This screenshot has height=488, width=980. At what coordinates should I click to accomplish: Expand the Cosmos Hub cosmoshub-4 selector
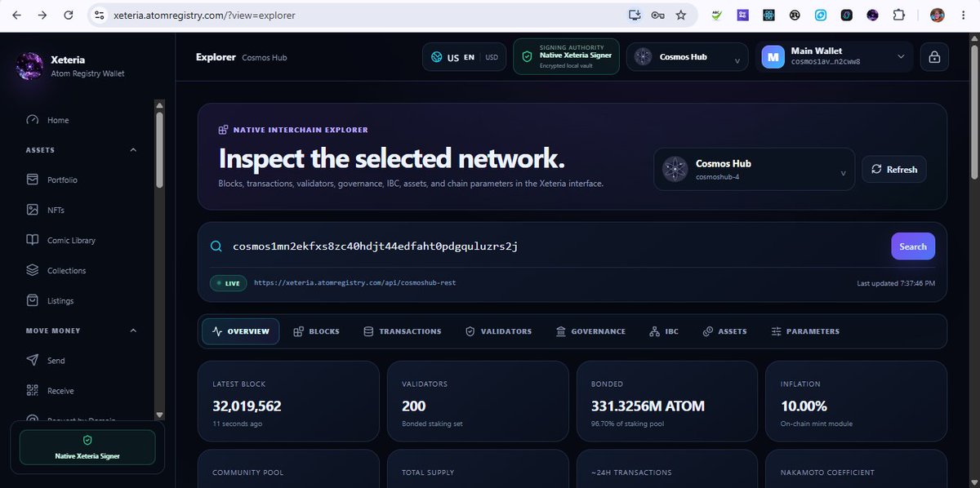[755, 169]
